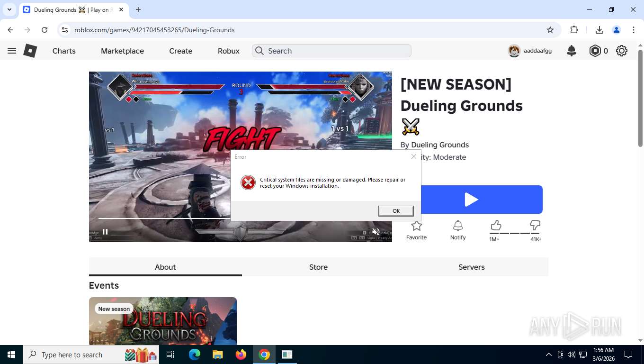
Task: Click the browser address bar URL
Action: point(154,30)
